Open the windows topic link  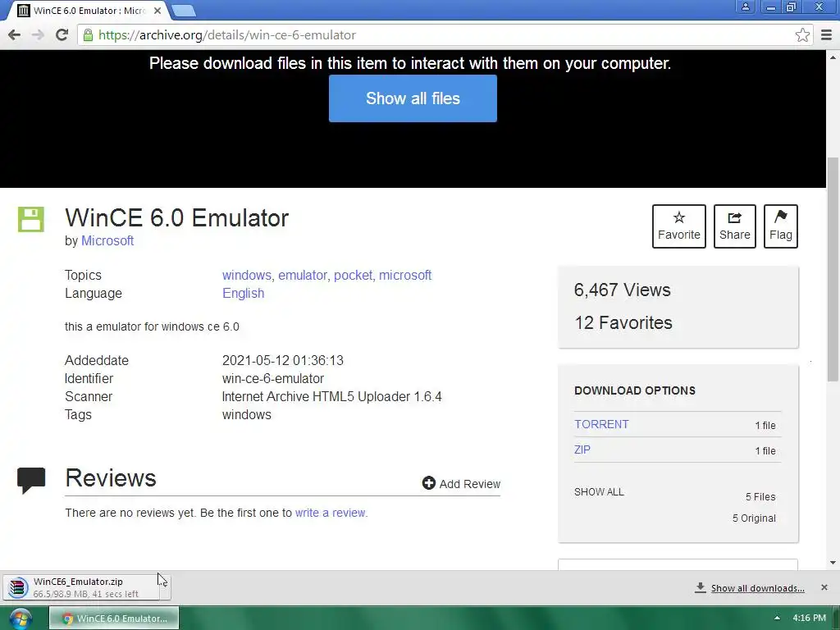click(x=247, y=275)
